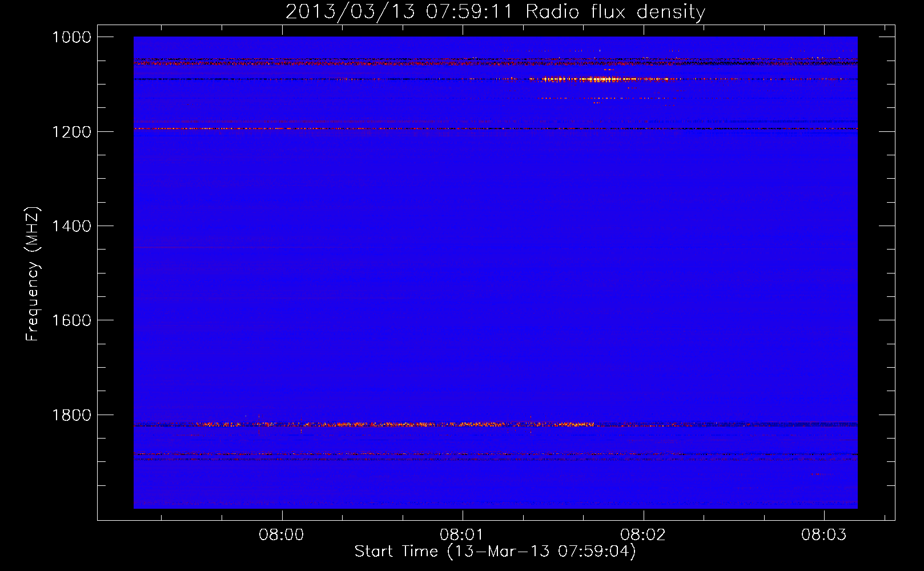The width and height of the screenshot is (924, 571).
Task: Select the 1800 frequency tick label
Action: 71,415
